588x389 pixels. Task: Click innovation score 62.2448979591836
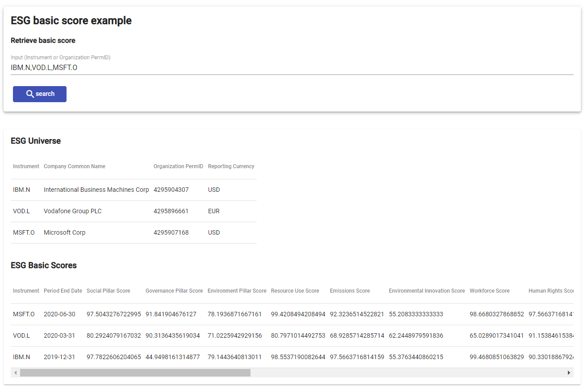point(416,335)
